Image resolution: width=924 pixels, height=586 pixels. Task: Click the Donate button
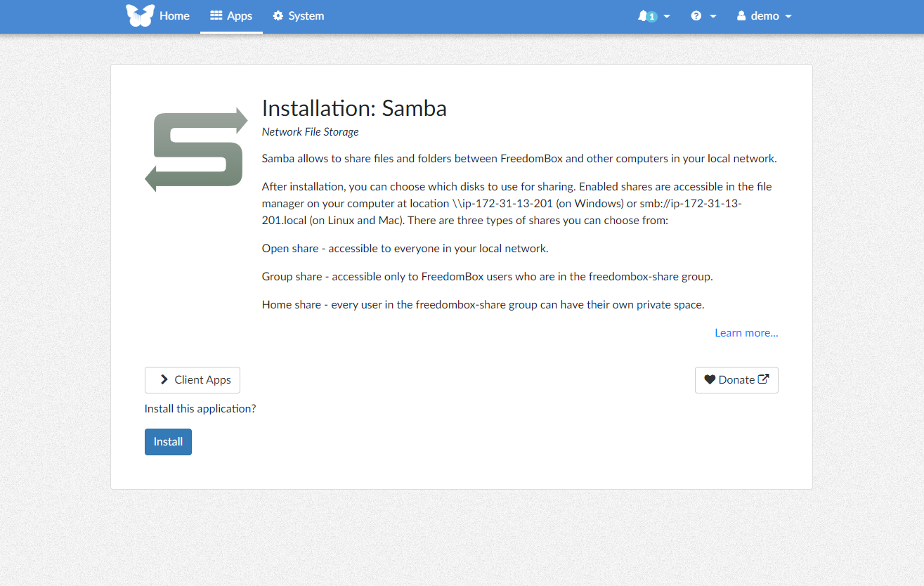point(736,380)
